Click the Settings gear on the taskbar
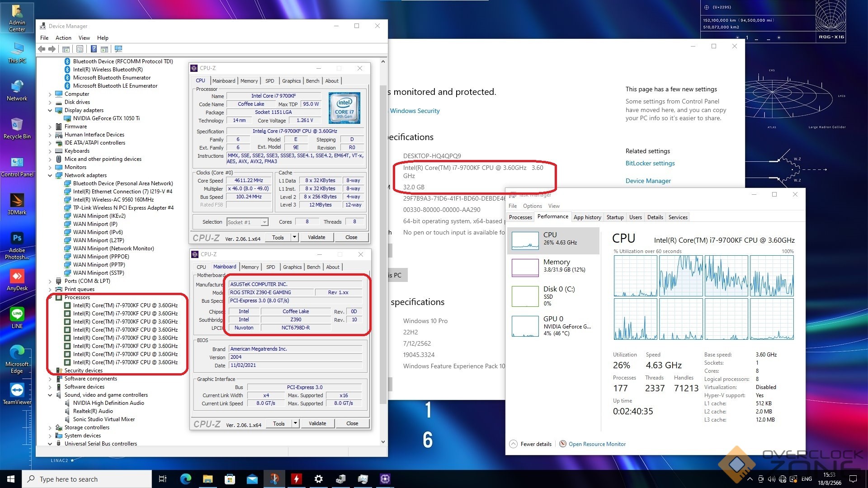868x488 pixels. (x=318, y=479)
